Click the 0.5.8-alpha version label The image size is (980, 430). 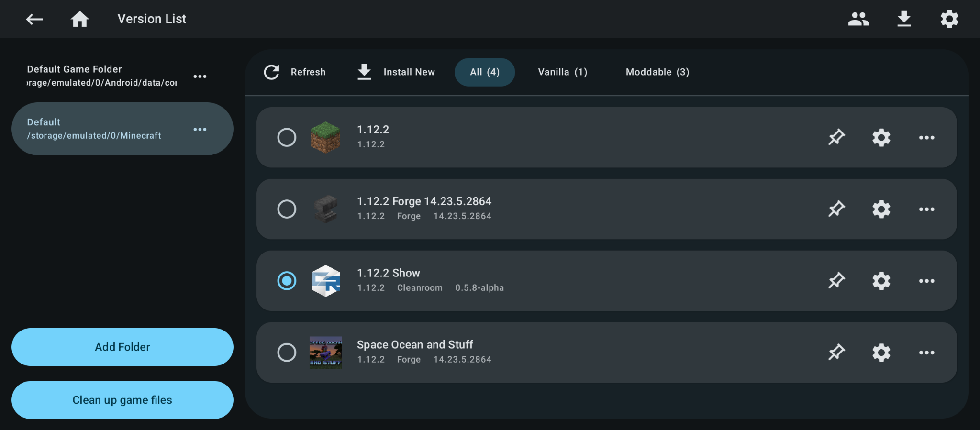coord(479,288)
